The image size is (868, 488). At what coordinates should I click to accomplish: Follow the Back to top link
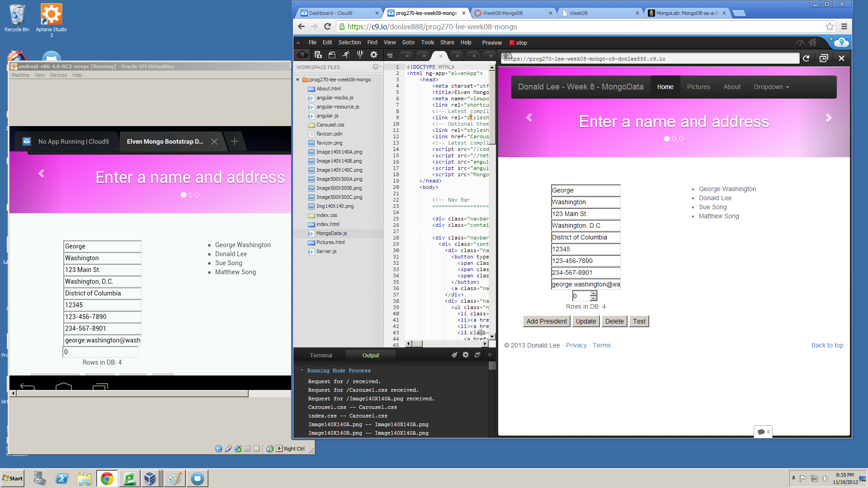(x=827, y=345)
